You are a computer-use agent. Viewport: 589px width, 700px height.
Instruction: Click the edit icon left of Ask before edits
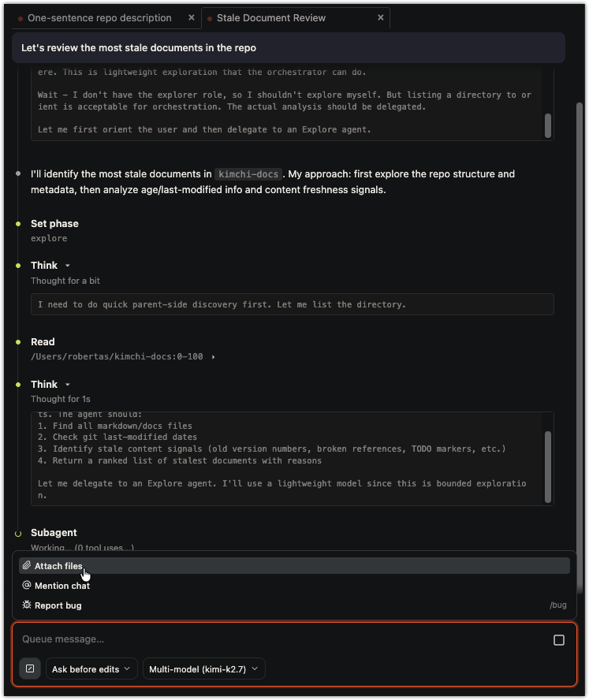(x=30, y=668)
